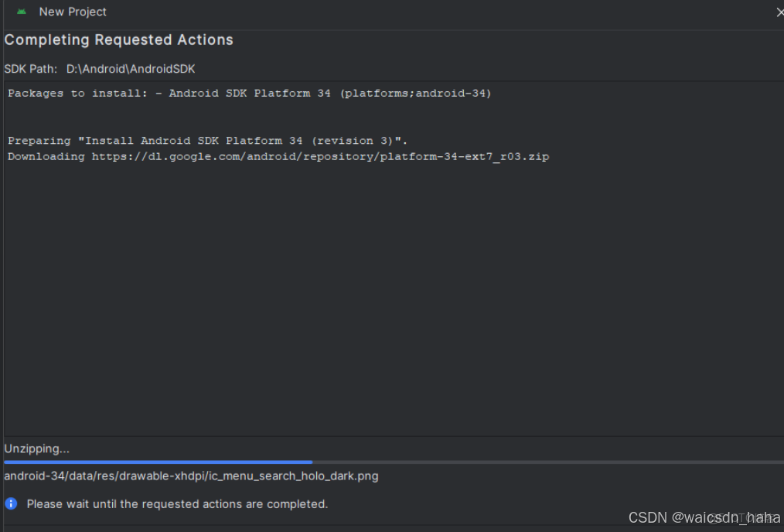The width and height of the screenshot is (784, 532).
Task: Select the Packages to install log line
Action: pyautogui.click(x=249, y=93)
